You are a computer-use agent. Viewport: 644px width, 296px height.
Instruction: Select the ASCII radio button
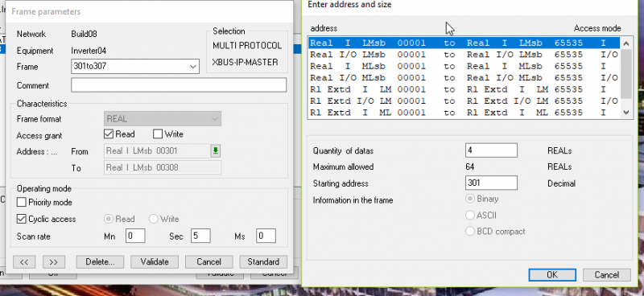point(469,215)
